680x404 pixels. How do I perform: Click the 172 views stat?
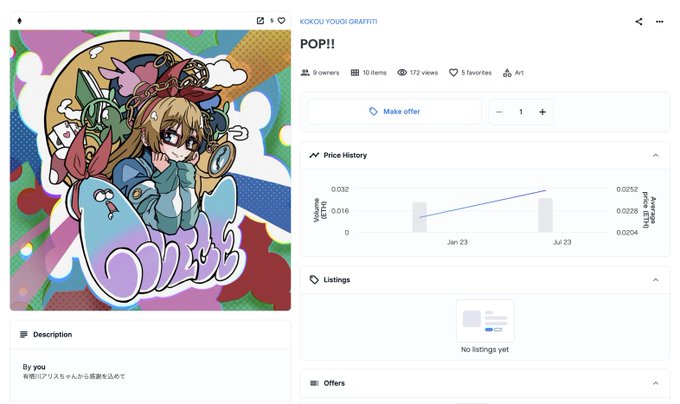coord(418,72)
